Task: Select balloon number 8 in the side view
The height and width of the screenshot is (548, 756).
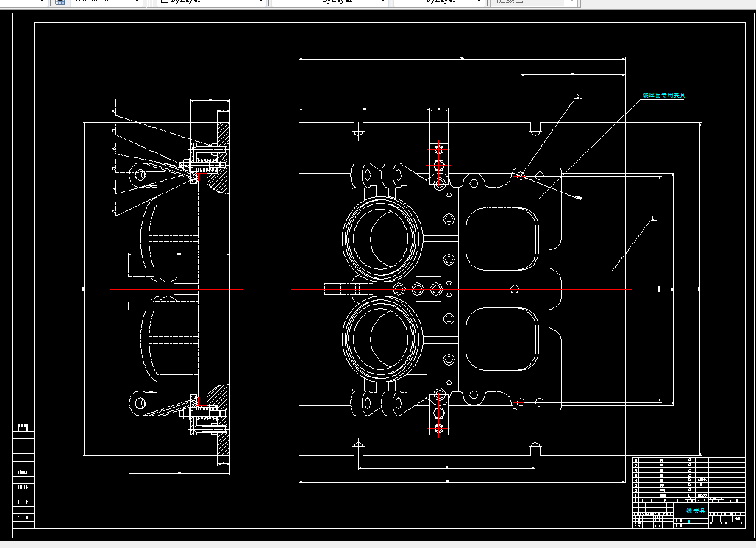Action: pos(114,111)
